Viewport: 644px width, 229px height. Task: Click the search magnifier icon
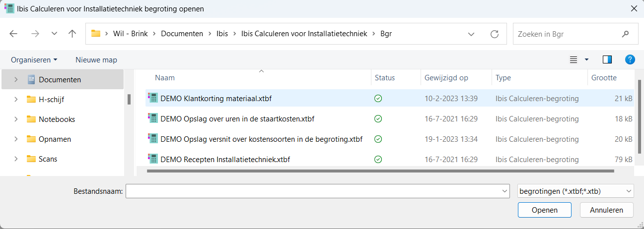coord(626,34)
